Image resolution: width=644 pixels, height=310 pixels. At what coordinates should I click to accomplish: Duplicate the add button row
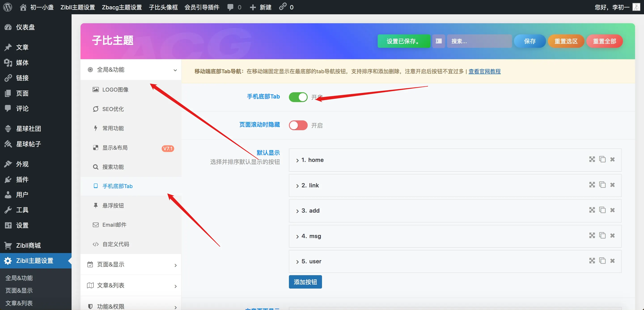(x=602, y=210)
